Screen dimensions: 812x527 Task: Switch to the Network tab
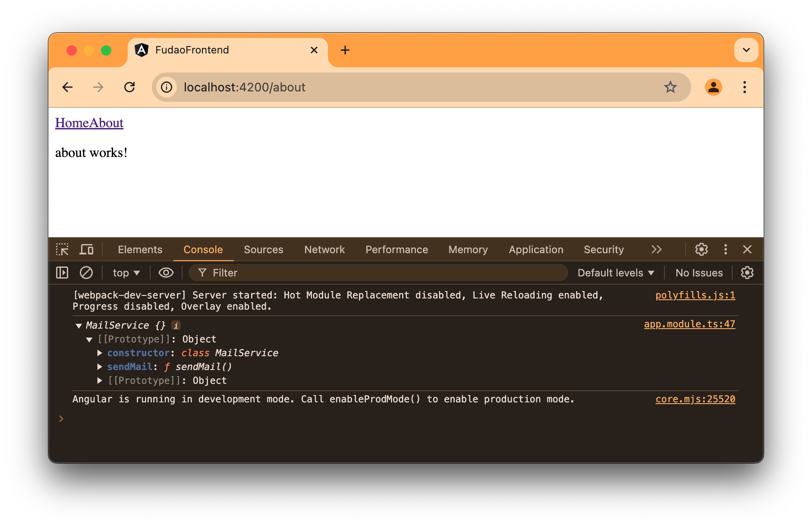[324, 249]
